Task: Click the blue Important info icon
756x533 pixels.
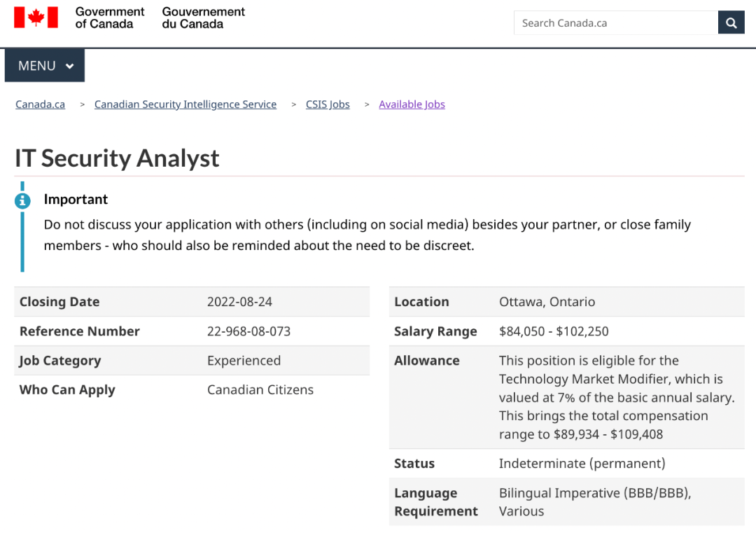Action: (22, 201)
